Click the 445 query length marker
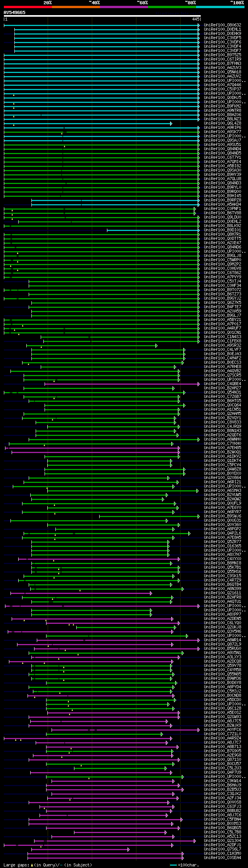The image size is (248, 868). coord(196,19)
